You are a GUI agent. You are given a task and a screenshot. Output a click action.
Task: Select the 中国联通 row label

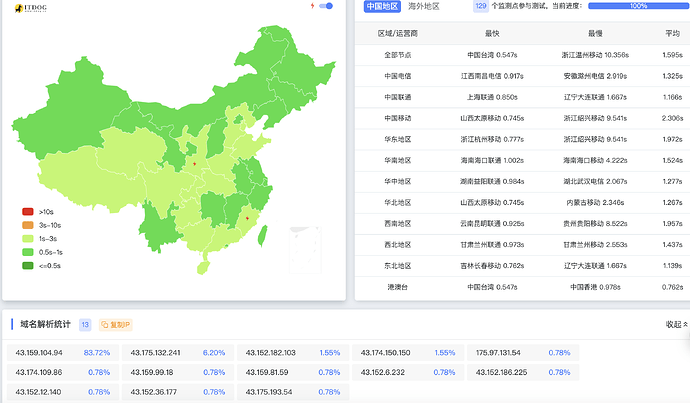tap(398, 97)
